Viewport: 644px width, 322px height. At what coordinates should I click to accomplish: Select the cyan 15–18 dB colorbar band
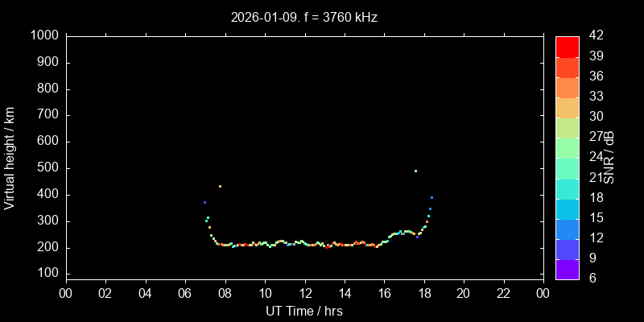(568, 208)
